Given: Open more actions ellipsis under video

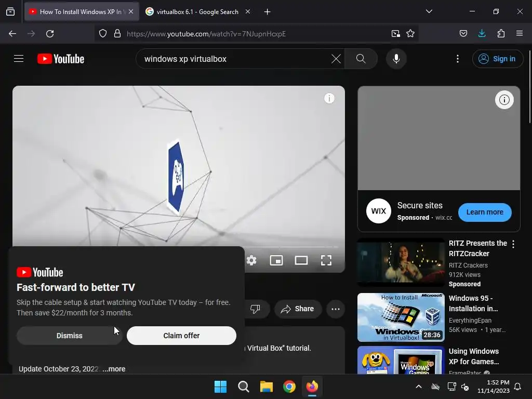Looking at the screenshot, I should 336,309.
